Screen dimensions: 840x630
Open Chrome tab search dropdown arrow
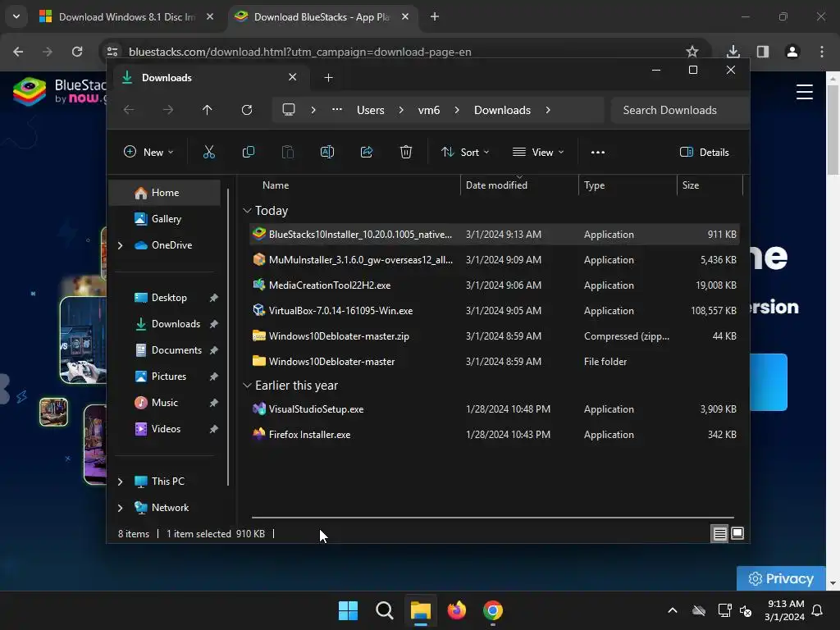pos(16,16)
